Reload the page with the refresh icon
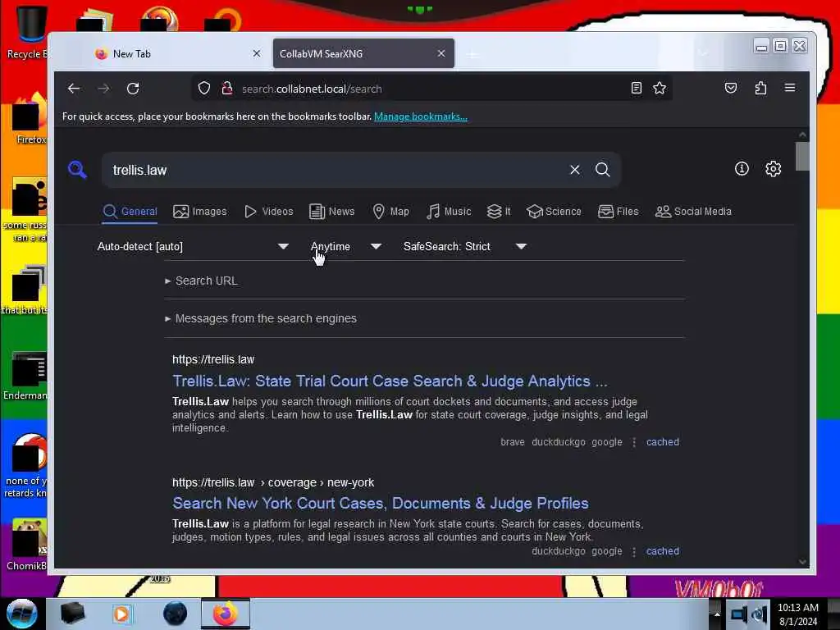Image resolution: width=840 pixels, height=630 pixels. pos(133,89)
